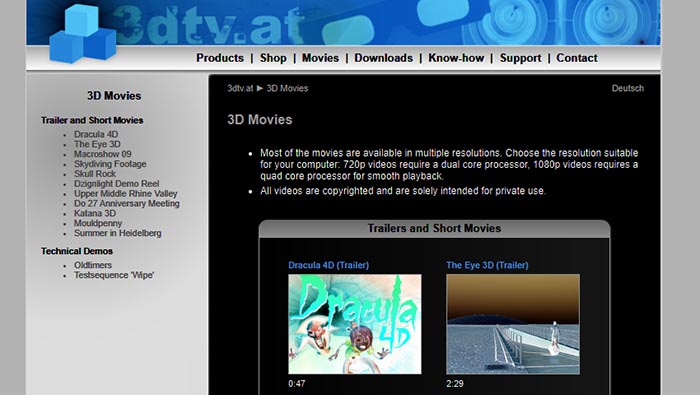Screen dimensions: 700x395
Task: Go to the Movies section
Action: point(321,58)
